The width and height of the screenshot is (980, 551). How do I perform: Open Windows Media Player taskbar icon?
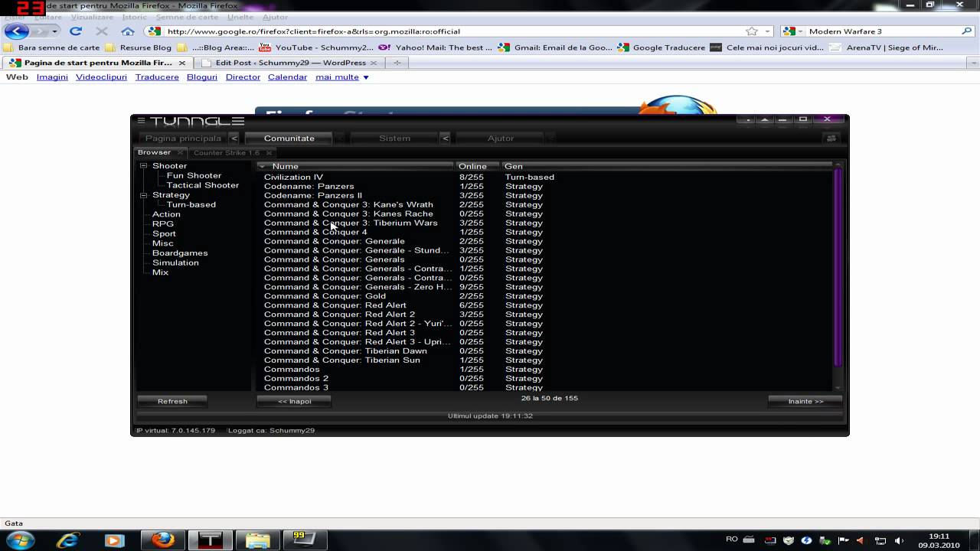pyautogui.click(x=115, y=540)
